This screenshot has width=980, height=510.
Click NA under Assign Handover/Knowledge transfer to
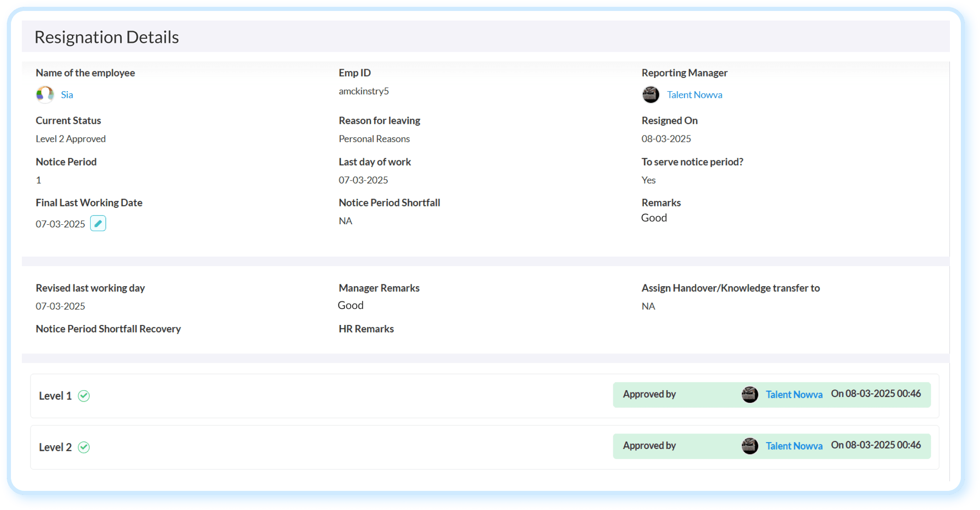pos(648,306)
